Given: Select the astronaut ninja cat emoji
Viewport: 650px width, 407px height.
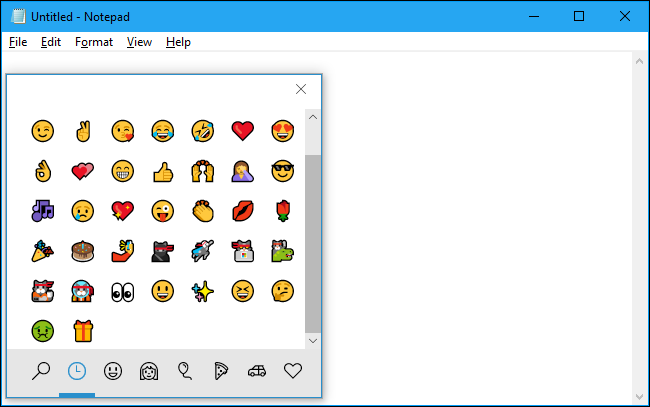Looking at the screenshot, I should [83, 291].
